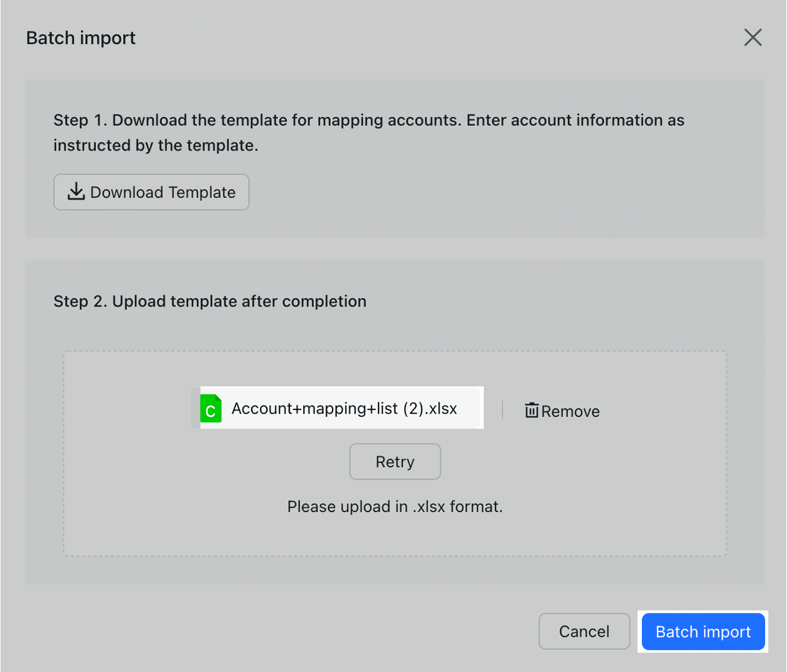The width and height of the screenshot is (787, 672).
Task: Click 'instructed by the template' text line
Action: pyautogui.click(x=156, y=146)
